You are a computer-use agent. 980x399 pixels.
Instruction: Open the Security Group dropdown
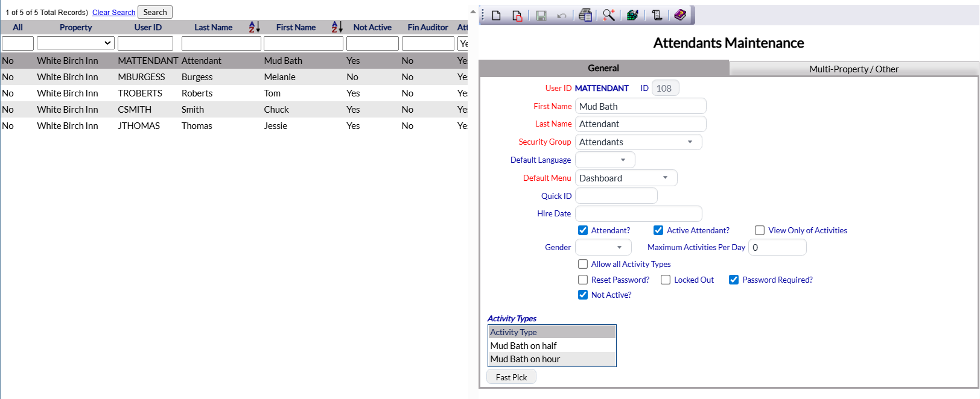coord(638,142)
